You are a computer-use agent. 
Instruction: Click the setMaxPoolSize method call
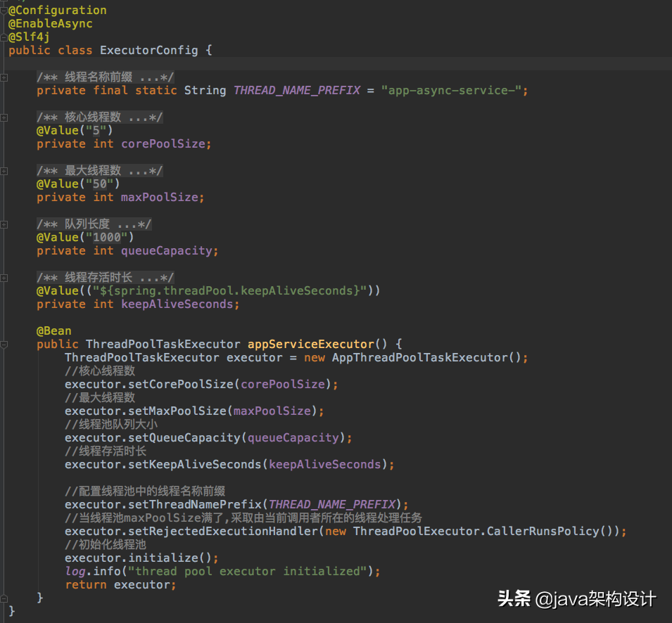pyautogui.click(x=177, y=411)
